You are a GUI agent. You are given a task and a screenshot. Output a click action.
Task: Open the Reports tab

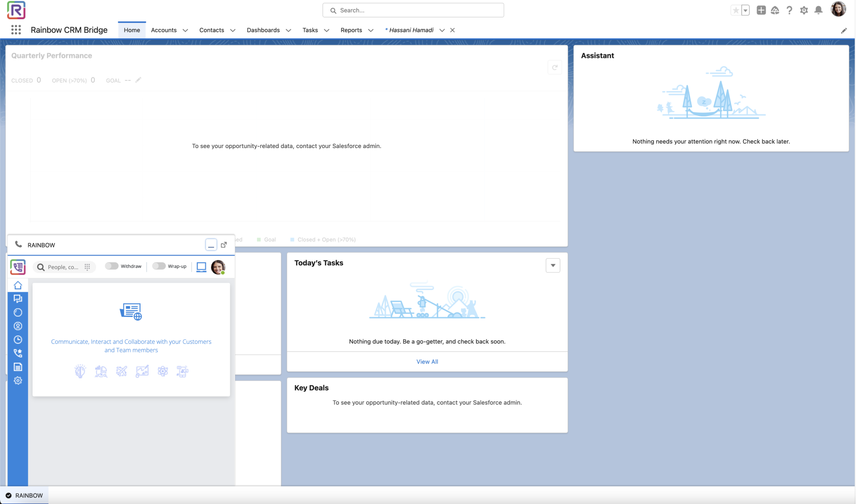(351, 30)
